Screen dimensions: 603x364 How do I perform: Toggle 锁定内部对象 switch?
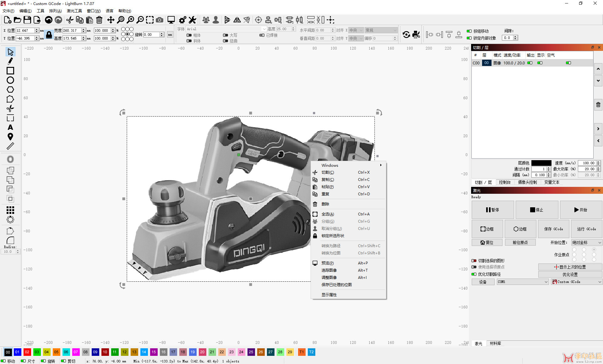click(x=469, y=38)
